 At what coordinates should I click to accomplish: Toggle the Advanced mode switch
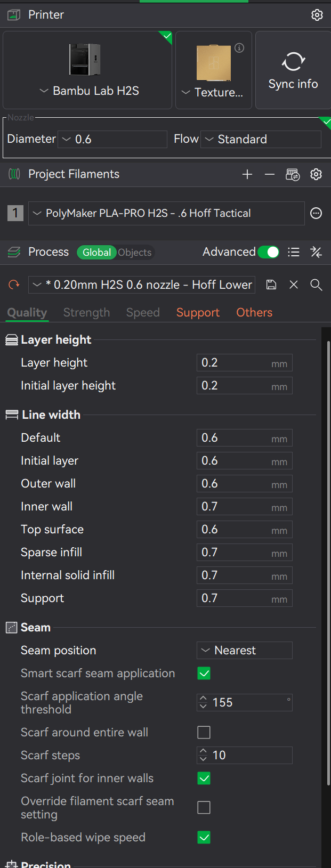click(269, 252)
